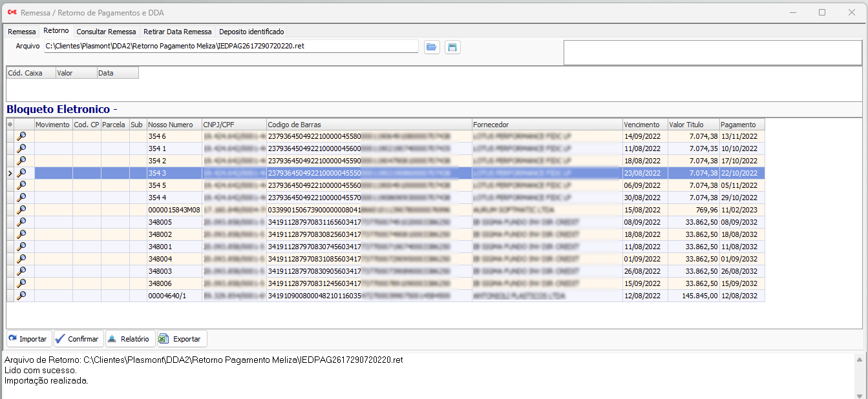Click the open folder icon next to Arquivo
This screenshot has height=399, width=868.
432,47
